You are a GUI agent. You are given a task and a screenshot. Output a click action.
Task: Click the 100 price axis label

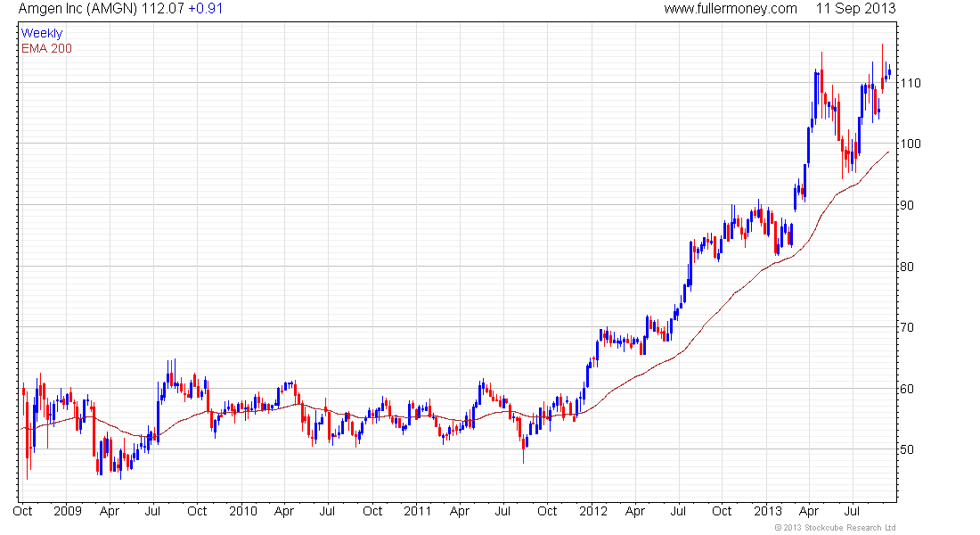click(x=910, y=144)
